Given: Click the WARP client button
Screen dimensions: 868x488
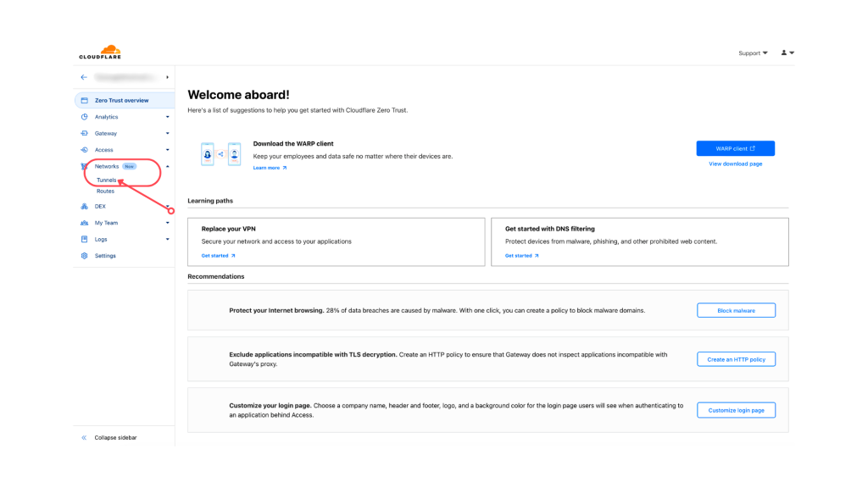Looking at the screenshot, I should click(x=735, y=148).
